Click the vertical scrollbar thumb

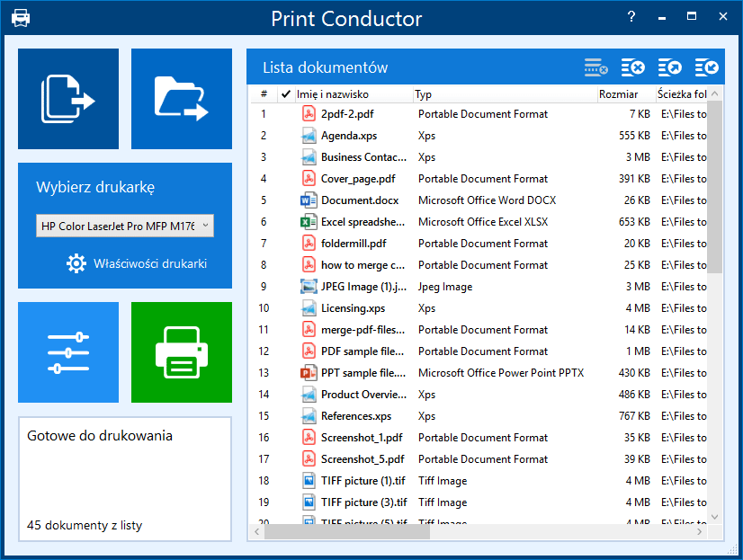(715, 187)
